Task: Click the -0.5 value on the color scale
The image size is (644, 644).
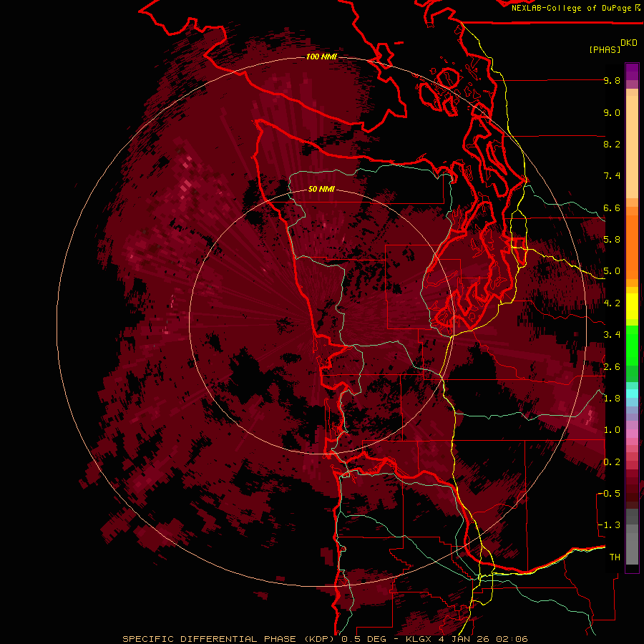Action: point(609,494)
